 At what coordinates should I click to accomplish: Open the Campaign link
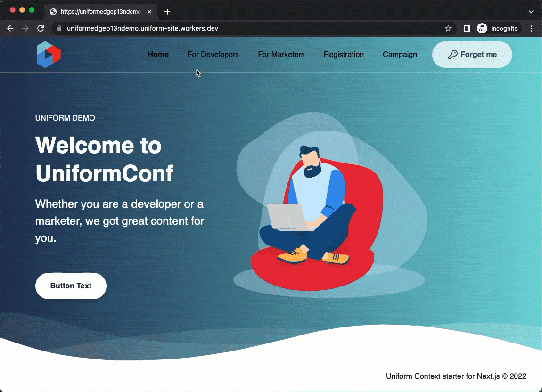tap(400, 55)
